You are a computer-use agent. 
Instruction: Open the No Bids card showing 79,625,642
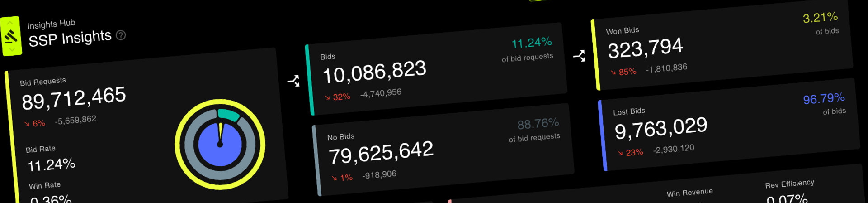pos(443,150)
